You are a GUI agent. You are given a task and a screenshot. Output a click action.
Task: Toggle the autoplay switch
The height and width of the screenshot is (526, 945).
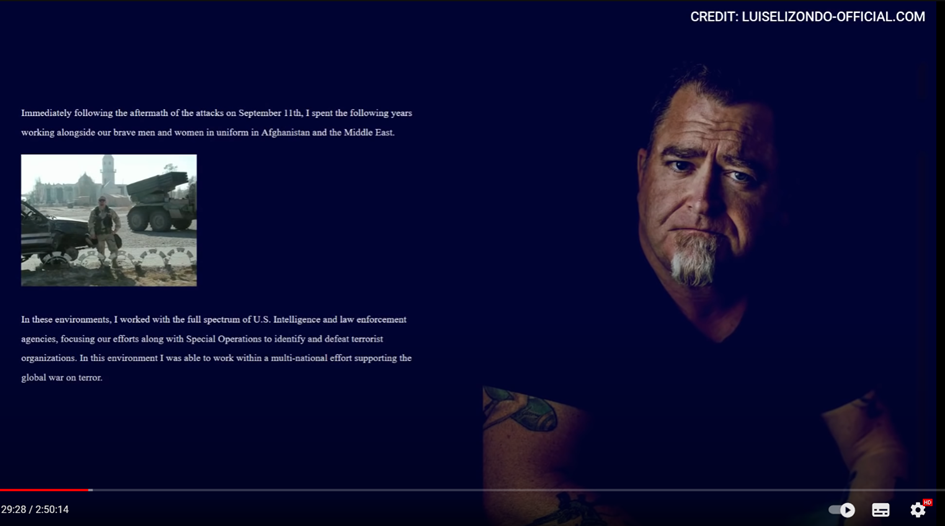pyautogui.click(x=841, y=510)
